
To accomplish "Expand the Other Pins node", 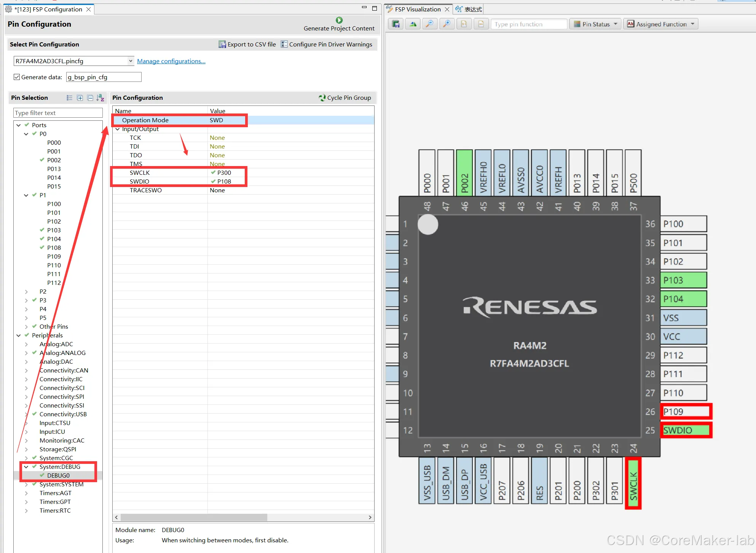I will click(x=26, y=326).
